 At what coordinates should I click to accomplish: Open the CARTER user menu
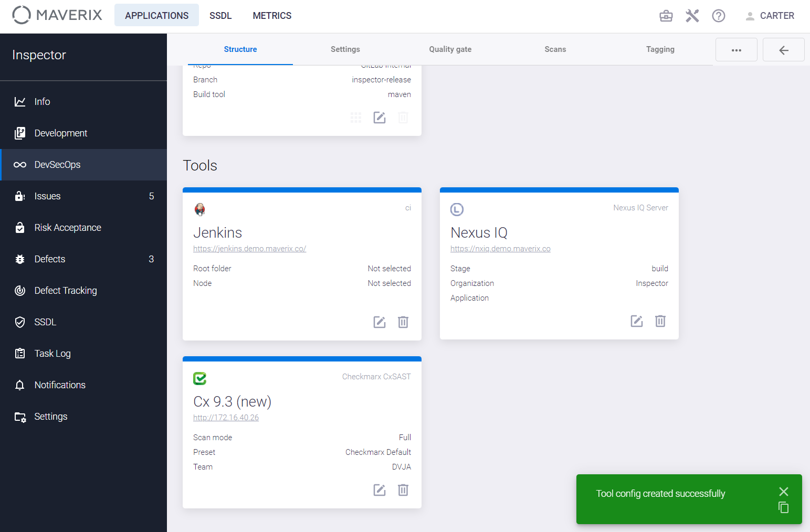770,16
